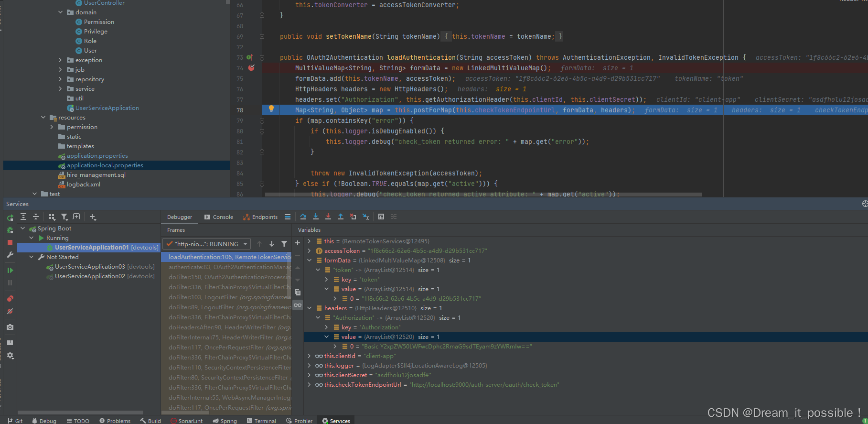Toggle the Frames filter funnel icon
868x424 pixels.
click(284, 244)
